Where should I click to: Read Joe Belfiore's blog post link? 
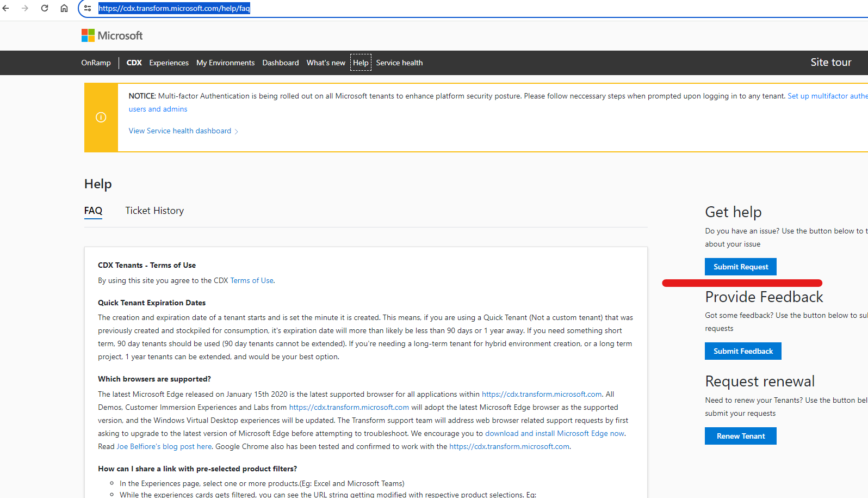(164, 446)
